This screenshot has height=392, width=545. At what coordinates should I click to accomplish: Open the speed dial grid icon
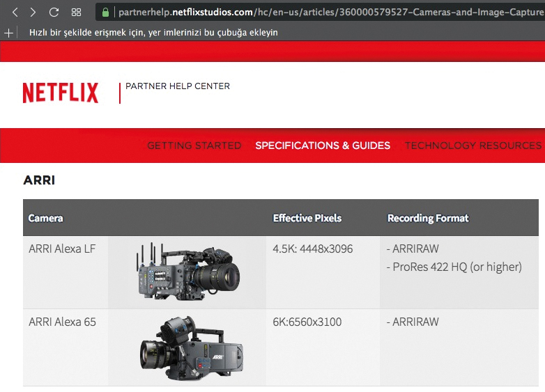click(76, 13)
